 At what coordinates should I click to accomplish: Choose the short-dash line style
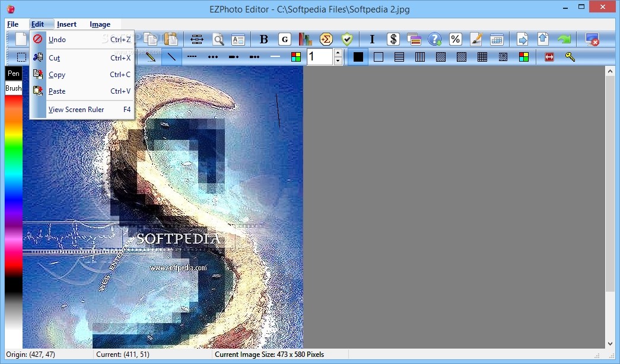192,56
